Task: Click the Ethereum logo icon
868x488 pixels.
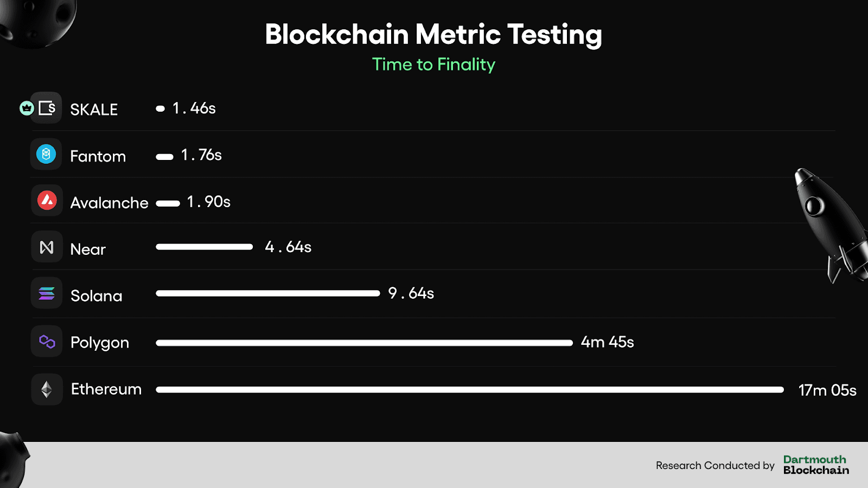Action: point(47,389)
